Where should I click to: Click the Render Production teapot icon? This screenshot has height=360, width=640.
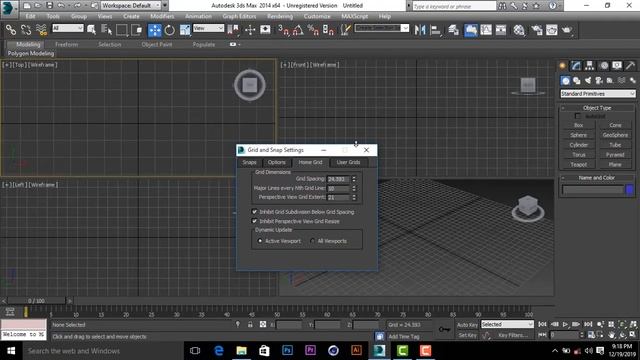coord(567,30)
